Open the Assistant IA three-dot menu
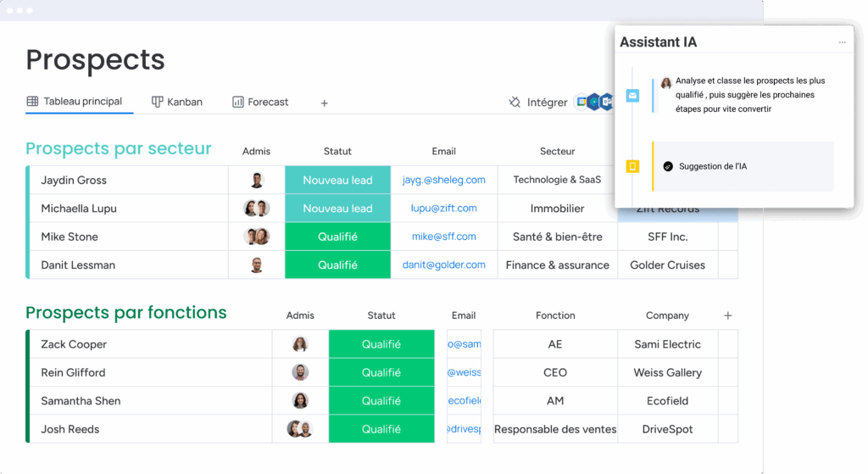Viewport: 868px width, 474px height. [x=842, y=42]
